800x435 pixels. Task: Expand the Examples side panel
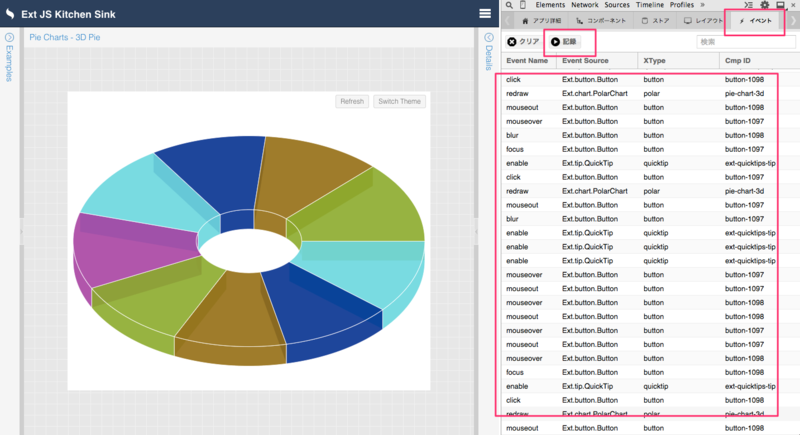pos(9,37)
